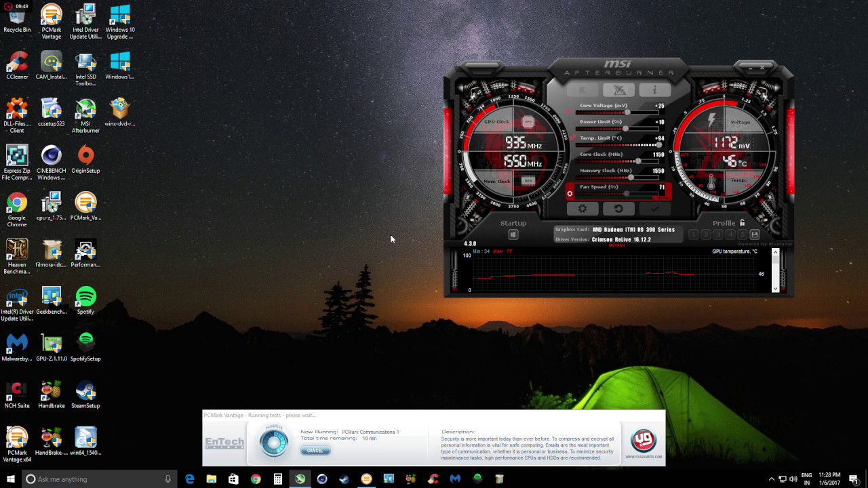This screenshot has height=488, width=868.
Task: Toggle the Profile lock icon
Action: point(742,222)
